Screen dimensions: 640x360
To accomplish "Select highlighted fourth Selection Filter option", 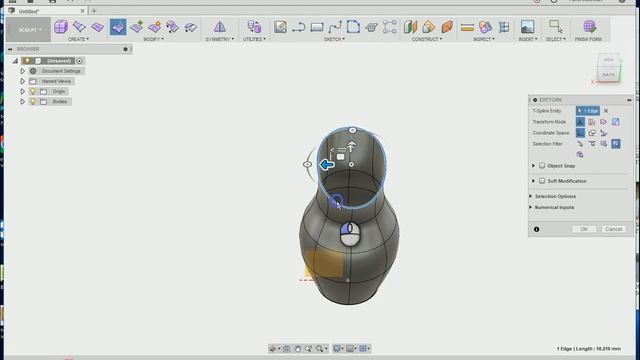I will pos(616,144).
